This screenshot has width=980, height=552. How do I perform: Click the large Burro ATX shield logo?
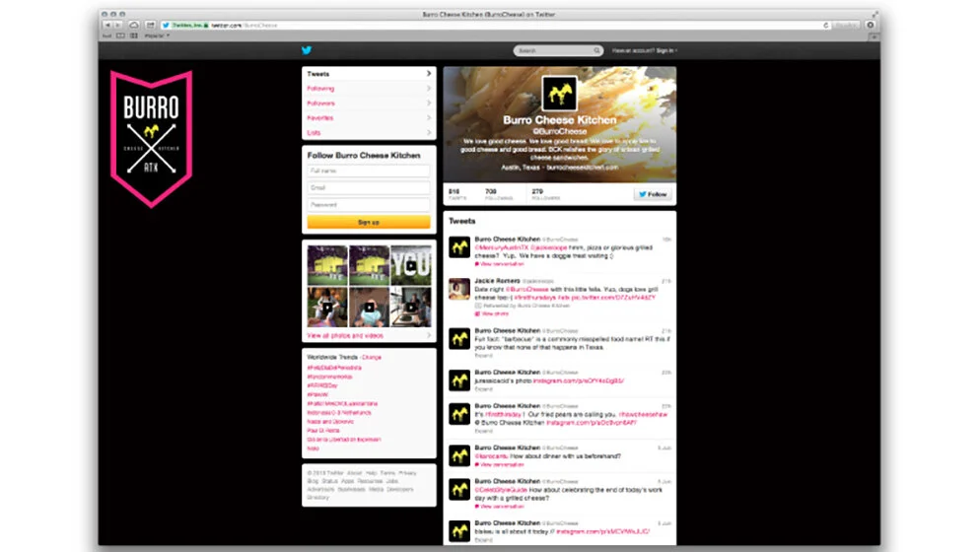click(x=151, y=139)
